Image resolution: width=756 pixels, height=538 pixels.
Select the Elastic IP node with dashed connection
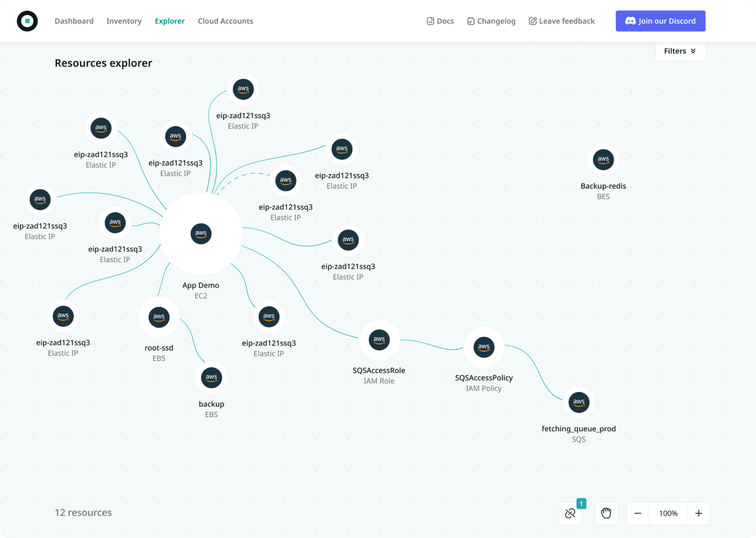(286, 180)
